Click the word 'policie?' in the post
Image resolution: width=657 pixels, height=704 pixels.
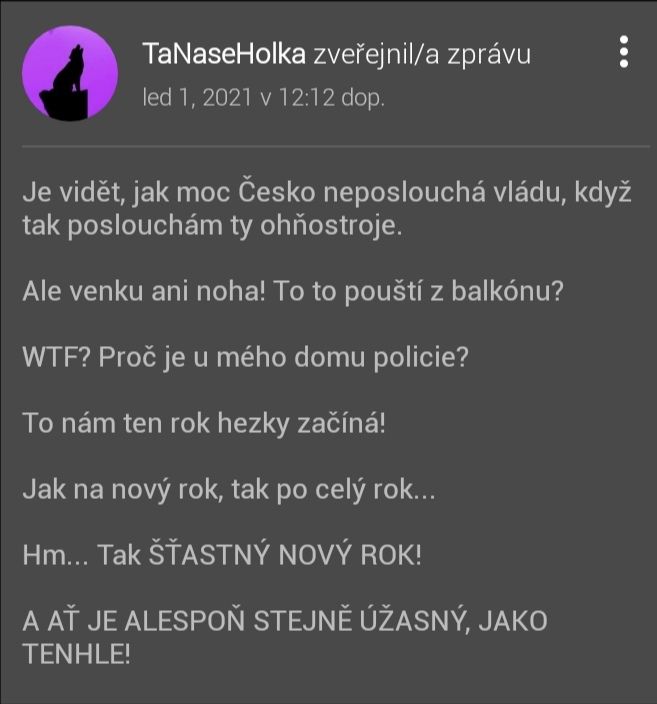tap(421, 358)
